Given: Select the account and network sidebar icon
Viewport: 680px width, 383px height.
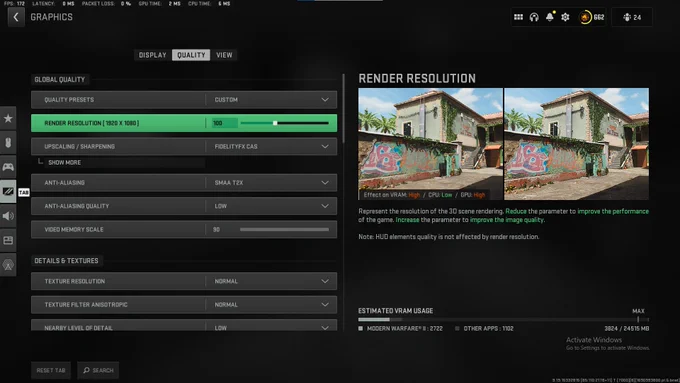Looking at the screenshot, I should [8, 264].
